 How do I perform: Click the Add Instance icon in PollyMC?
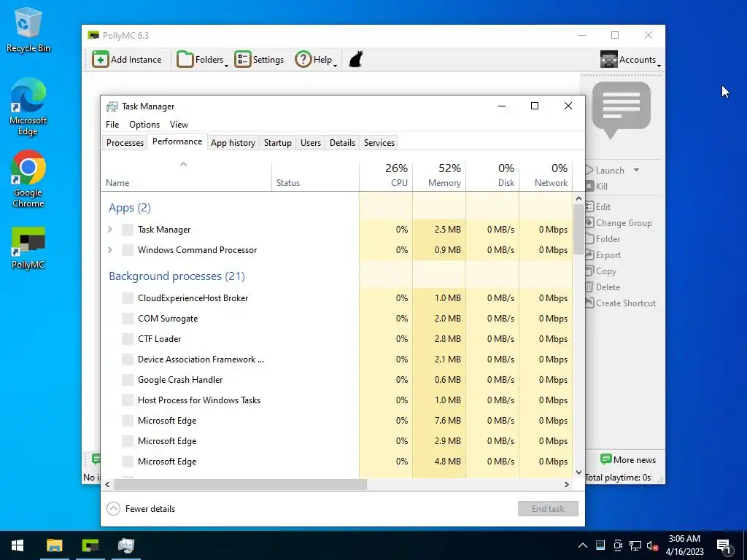[x=101, y=60]
